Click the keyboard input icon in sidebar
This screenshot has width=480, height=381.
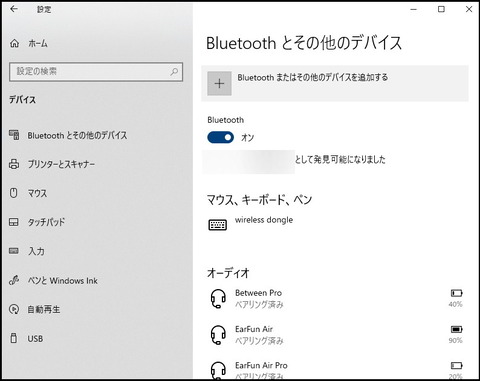[14, 251]
